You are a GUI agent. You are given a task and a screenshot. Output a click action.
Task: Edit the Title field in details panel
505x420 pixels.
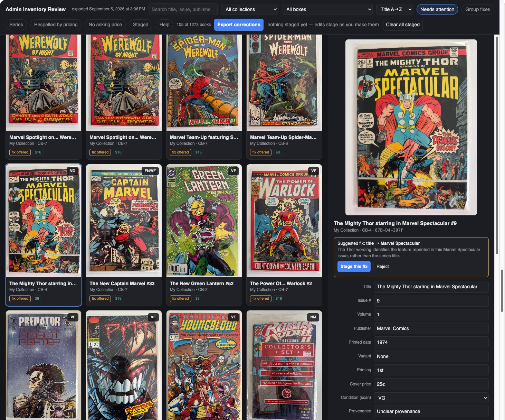[431, 287]
